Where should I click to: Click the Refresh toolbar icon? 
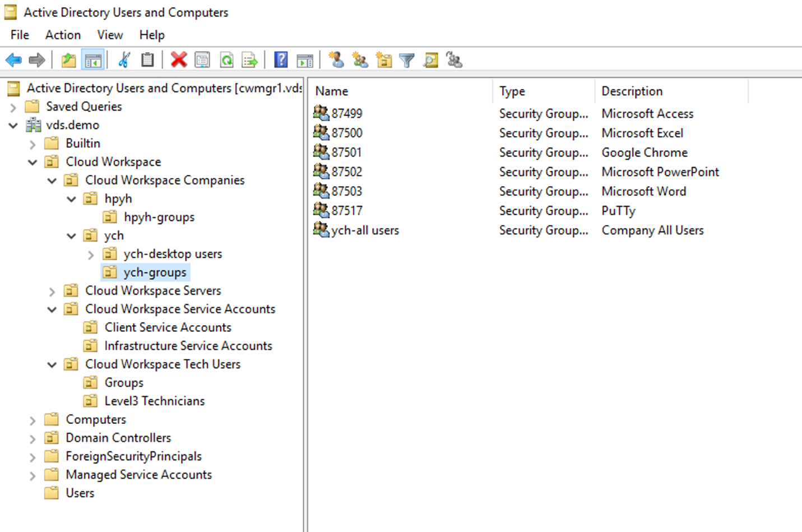tap(226, 60)
